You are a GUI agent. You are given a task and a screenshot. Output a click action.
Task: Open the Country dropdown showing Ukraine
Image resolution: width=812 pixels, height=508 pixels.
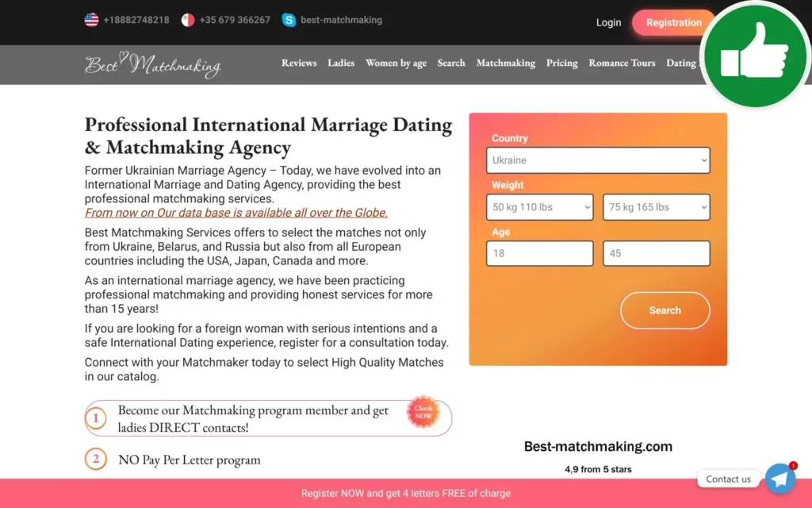click(x=598, y=160)
